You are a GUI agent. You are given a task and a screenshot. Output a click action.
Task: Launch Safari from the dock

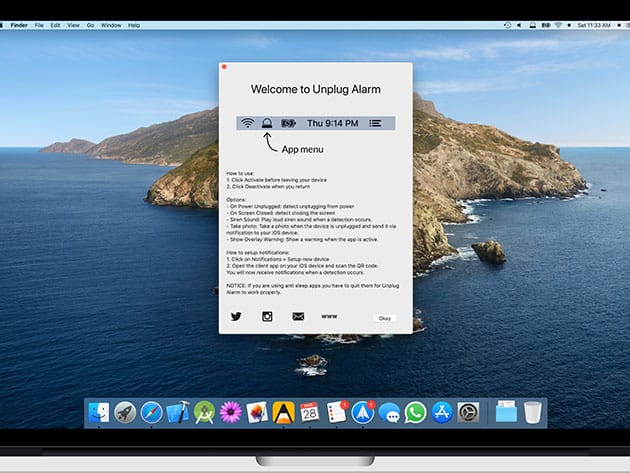click(x=152, y=412)
